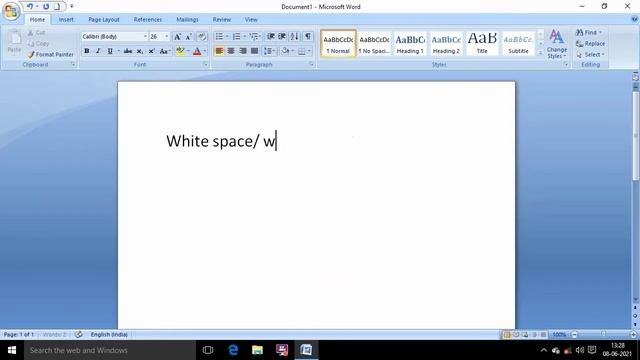Clear formatting with the eraser icon
The image size is (640, 360).
coord(202,37)
